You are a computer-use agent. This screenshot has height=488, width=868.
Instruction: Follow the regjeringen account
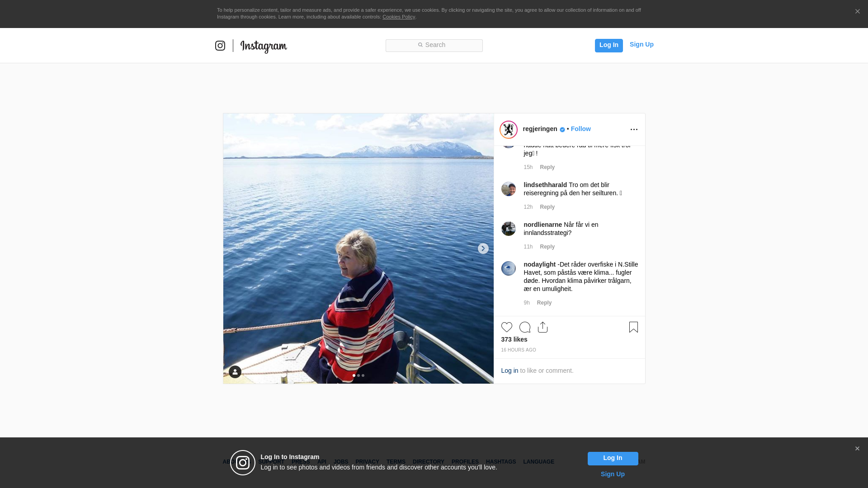pyautogui.click(x=580, y=129)
